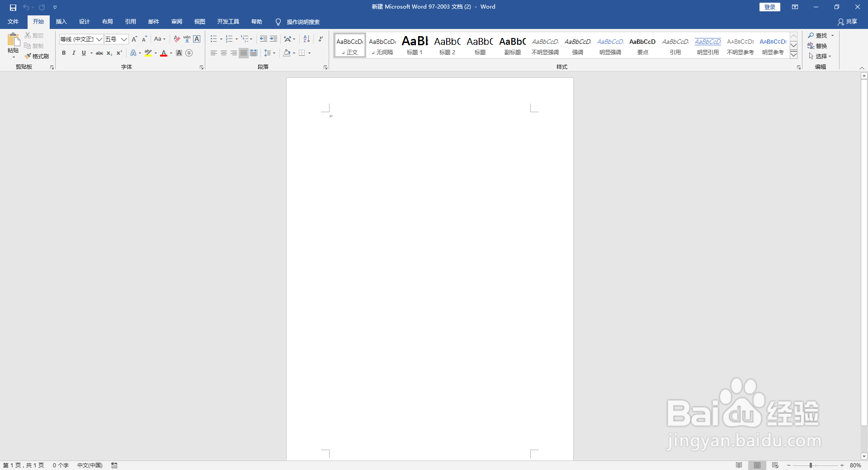Apply superscript formatting

119,53
